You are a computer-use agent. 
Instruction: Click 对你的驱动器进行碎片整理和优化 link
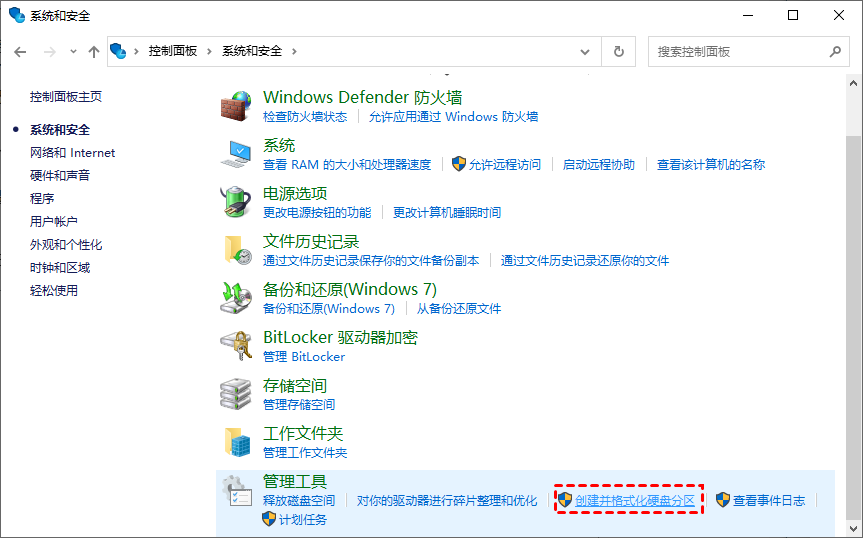pos(447,501)
